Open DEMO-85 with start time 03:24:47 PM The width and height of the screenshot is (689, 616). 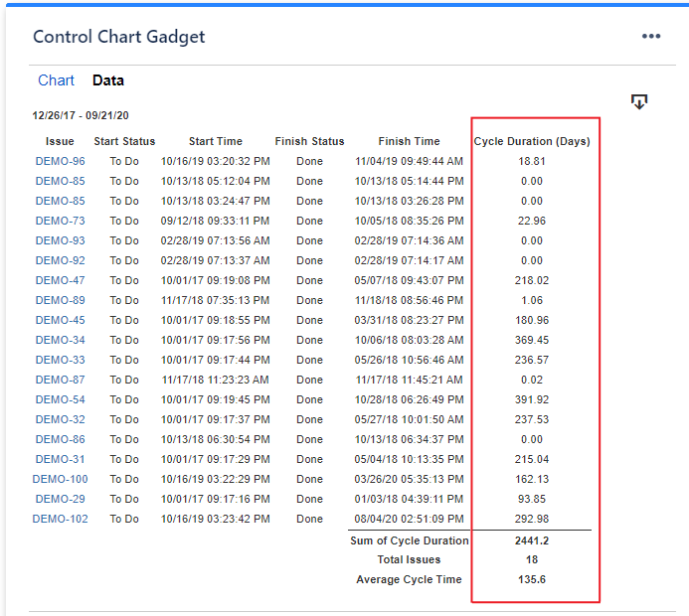(x=61, y=201)
